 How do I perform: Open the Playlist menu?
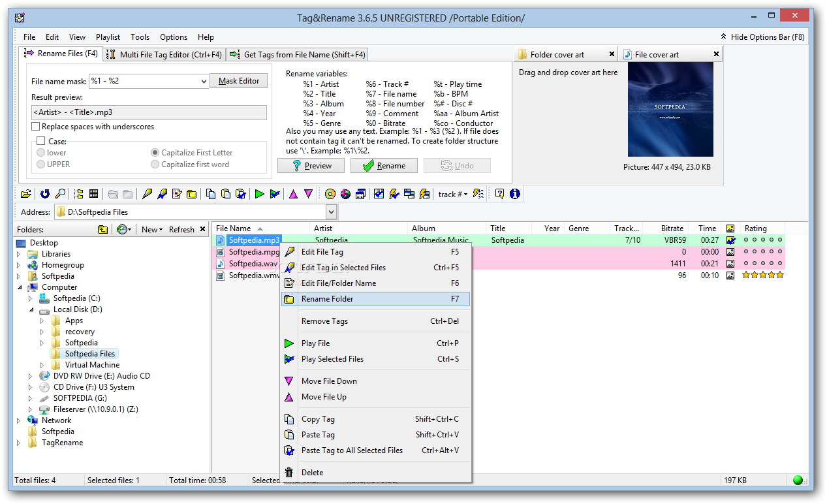108,37
